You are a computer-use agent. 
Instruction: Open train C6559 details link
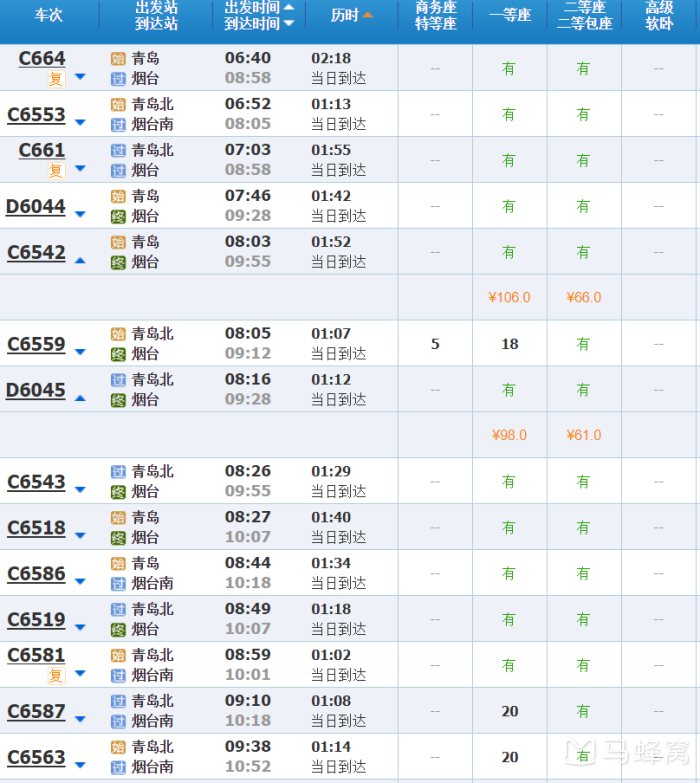coord(36,344)
